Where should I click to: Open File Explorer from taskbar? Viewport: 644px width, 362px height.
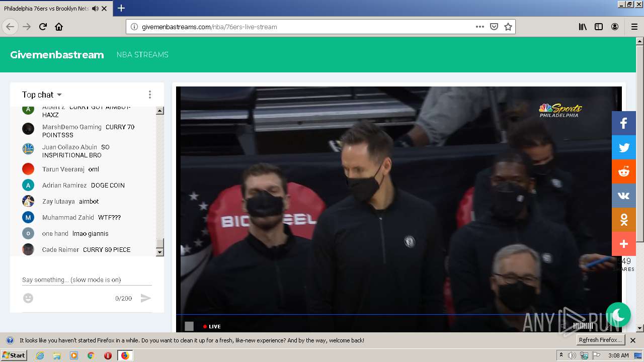pos(57,355)
